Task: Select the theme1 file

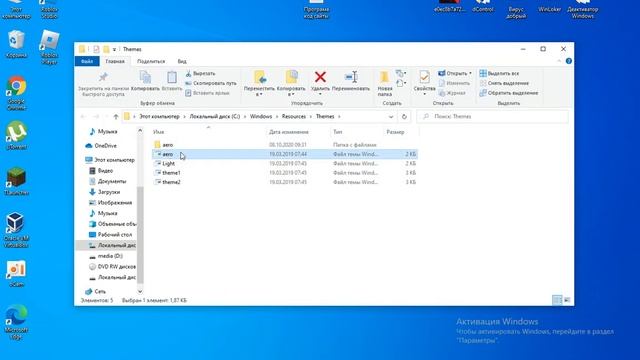Action: pos(284,173)
